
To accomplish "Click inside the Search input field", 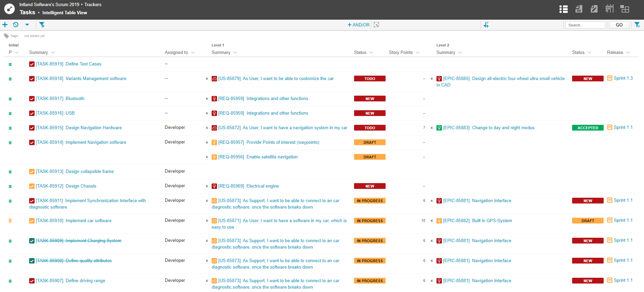I will [585, 25].
